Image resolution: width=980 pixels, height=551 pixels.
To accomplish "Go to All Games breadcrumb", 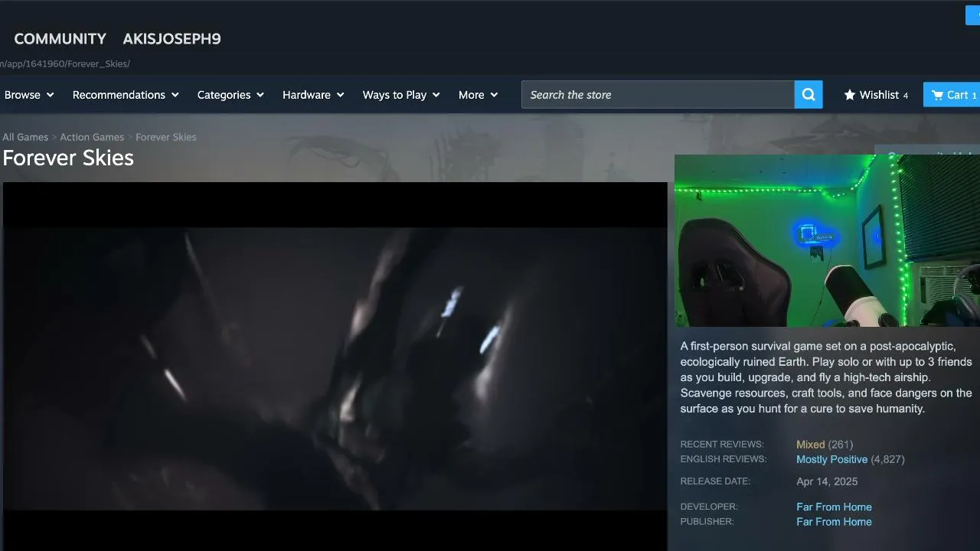I will coord(25,137).
